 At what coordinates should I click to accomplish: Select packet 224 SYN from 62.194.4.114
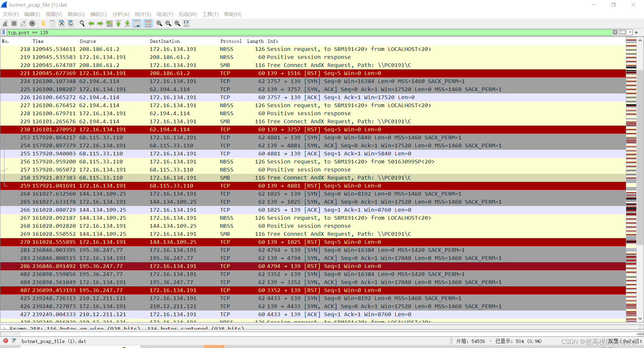pos(313,81)
